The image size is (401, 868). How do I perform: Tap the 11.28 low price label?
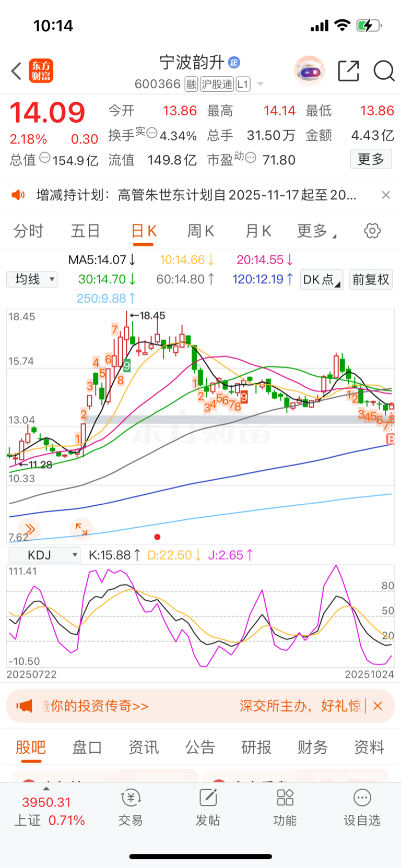click(x=40, y=465)
